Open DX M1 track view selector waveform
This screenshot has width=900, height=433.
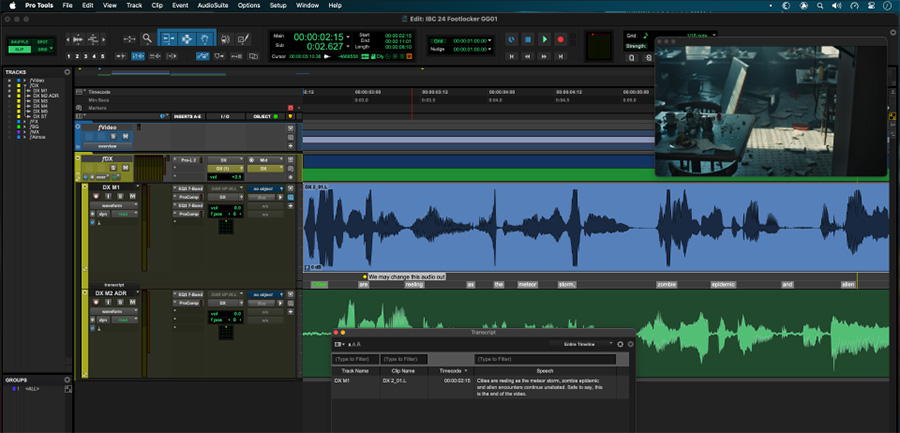point(114,205)
